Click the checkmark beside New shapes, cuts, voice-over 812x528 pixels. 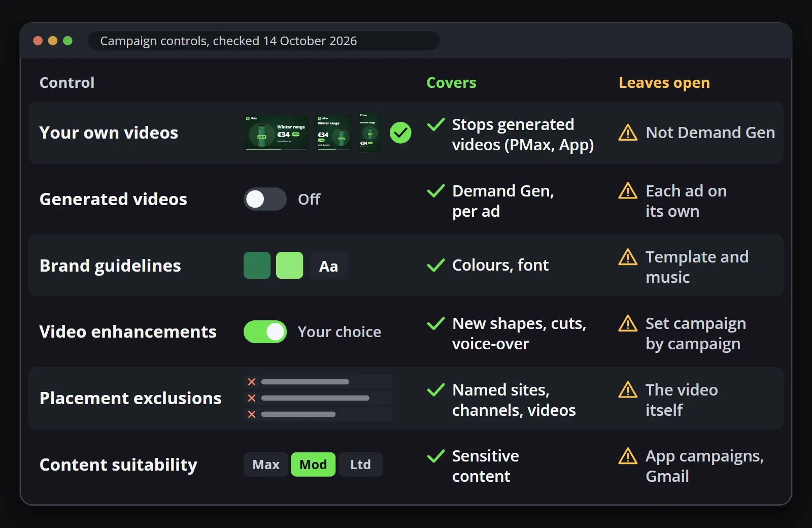[x=436, y=323]
